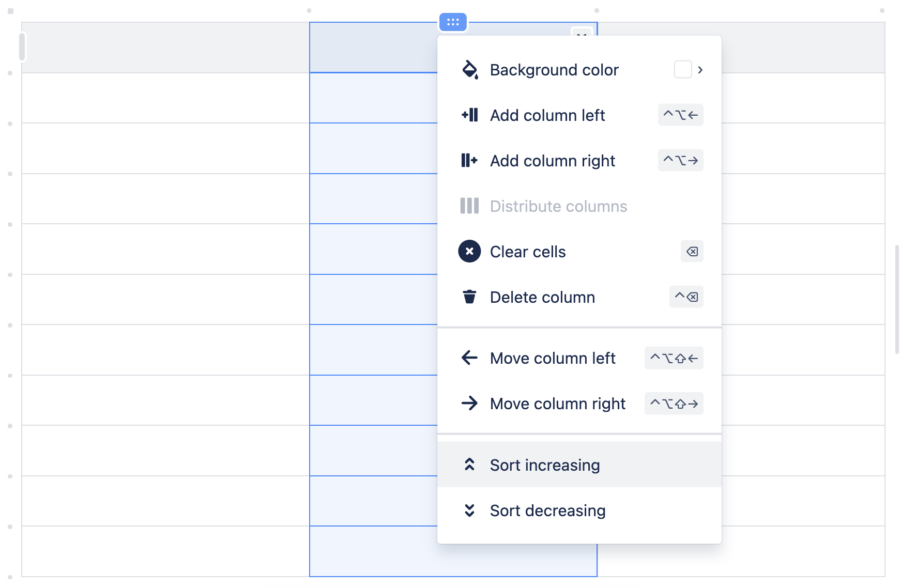Click the Background color paint bucket icon
Image resolution: width=916 pixels, height=588 pixels.
point(469,69)
